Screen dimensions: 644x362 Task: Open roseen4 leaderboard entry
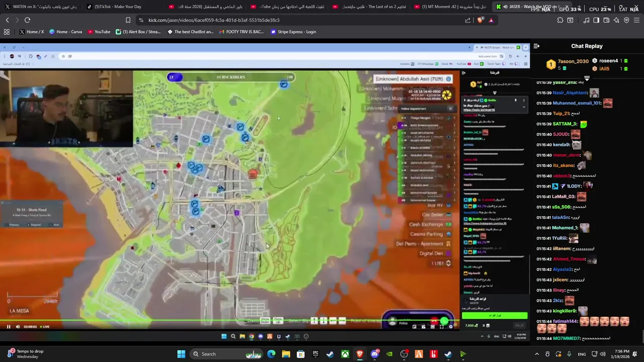pos(609,61)
